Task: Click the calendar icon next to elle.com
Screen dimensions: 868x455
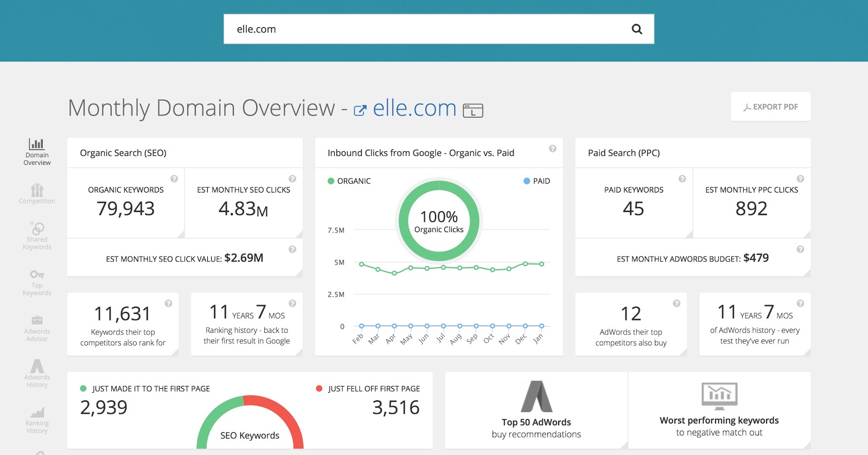Action: pos(473,111)
